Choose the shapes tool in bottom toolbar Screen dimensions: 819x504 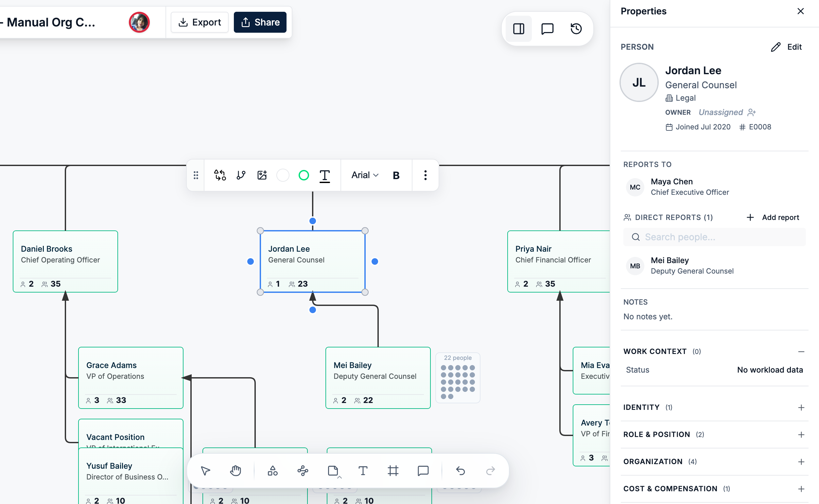[272, 471]
